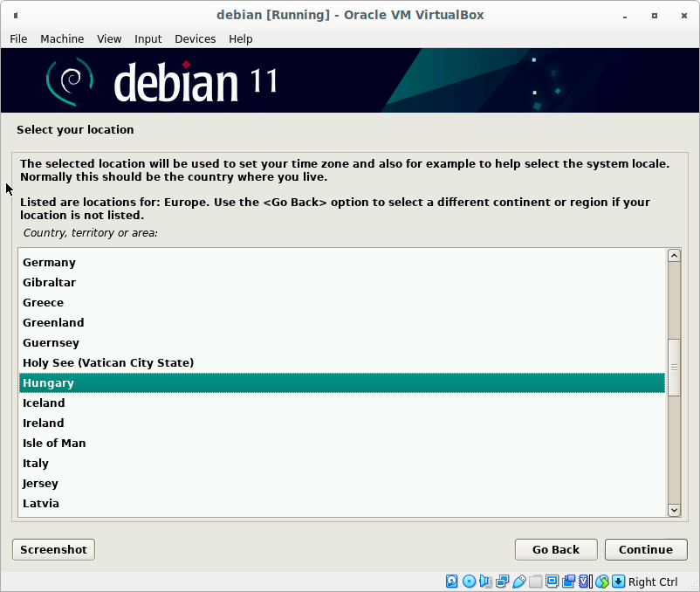Click the optical disc status icon
The width and height of the screenshot is (700, 592).
coord(469,582)
